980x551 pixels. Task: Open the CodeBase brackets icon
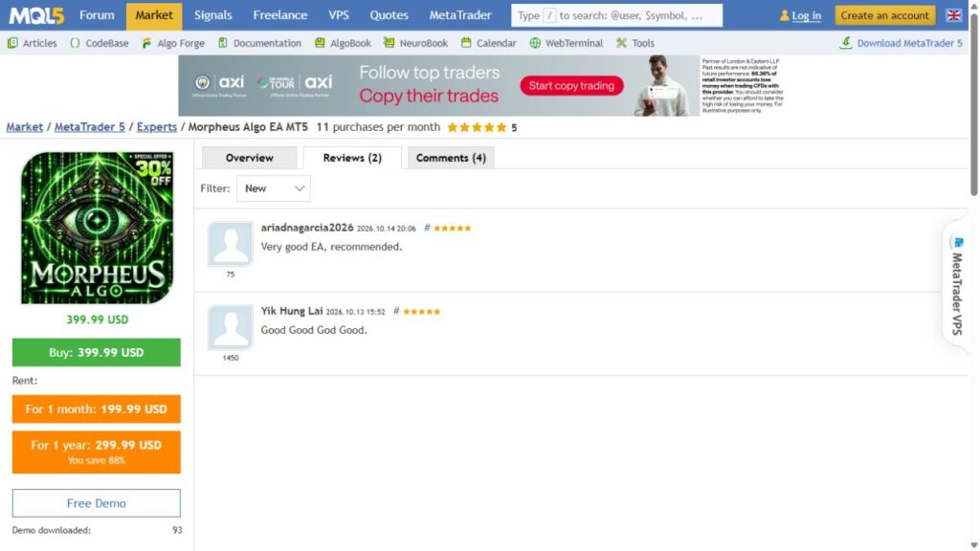tap(75, 43)
